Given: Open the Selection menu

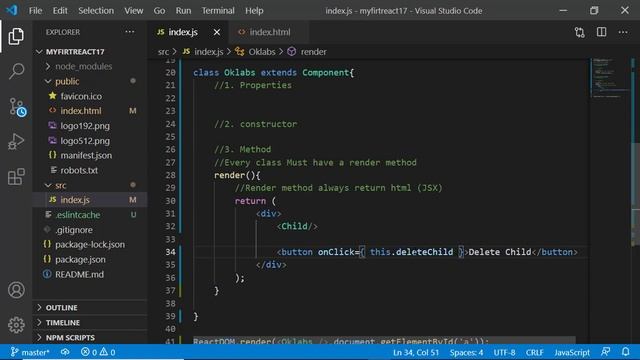Looking at the screenshot, I should (x=96, y=11).
